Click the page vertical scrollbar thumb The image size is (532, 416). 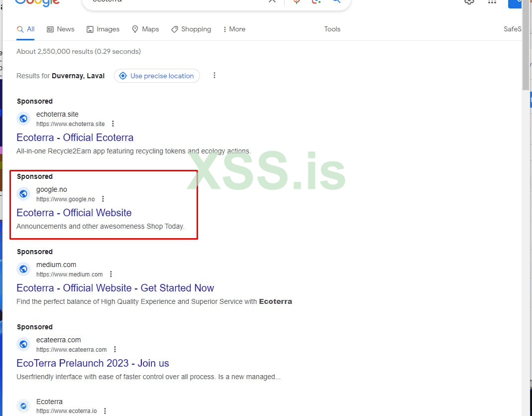click(526, 44)
